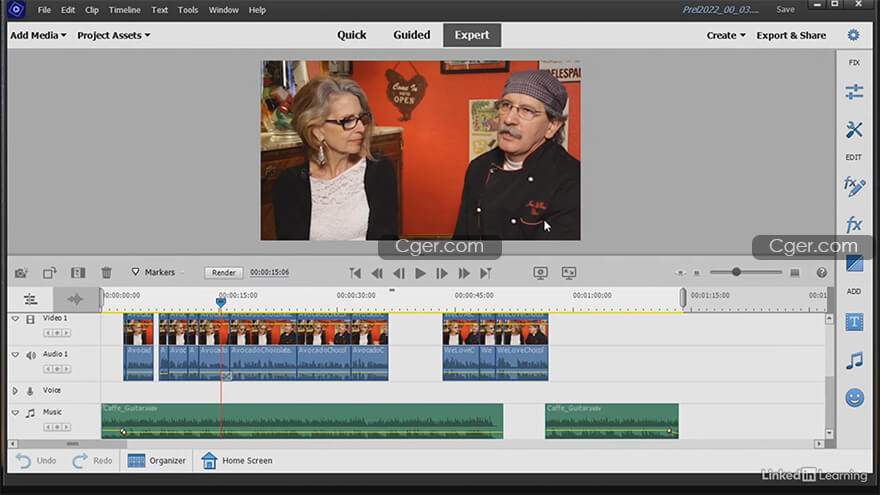Go to the Home Screen
The width and height of the screenshot is (880, 495).
[x=237, y=461]
